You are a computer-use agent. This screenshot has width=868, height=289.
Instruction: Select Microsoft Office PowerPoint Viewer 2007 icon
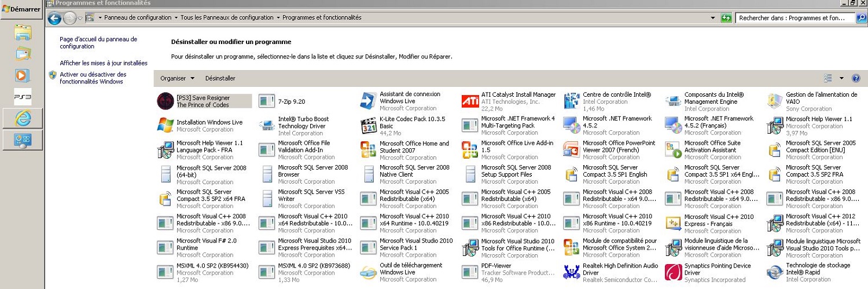(572, 149)
